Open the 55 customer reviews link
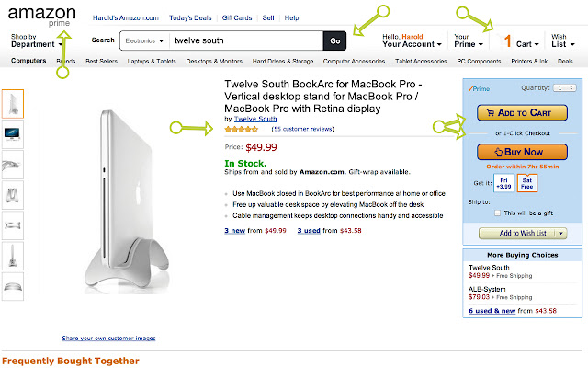This screenshot has height=368, width=588. click(302, 130)
